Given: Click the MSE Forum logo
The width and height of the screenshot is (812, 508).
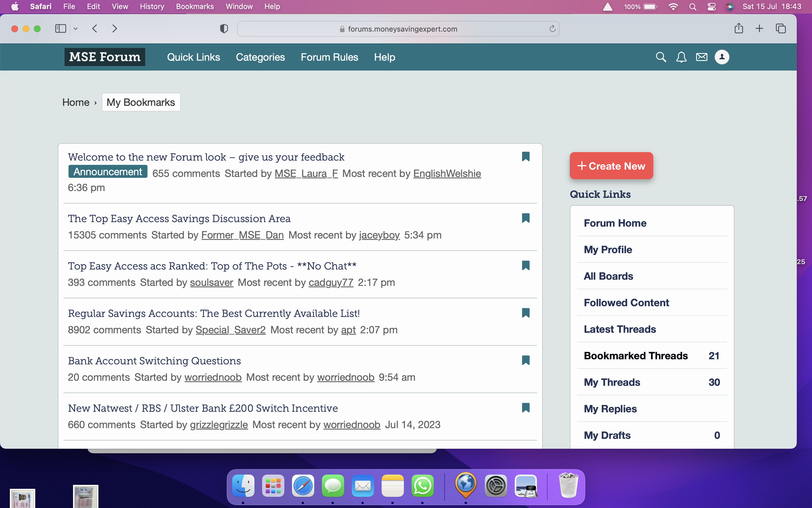Looking at the screenshot, I should pos(105,57).
